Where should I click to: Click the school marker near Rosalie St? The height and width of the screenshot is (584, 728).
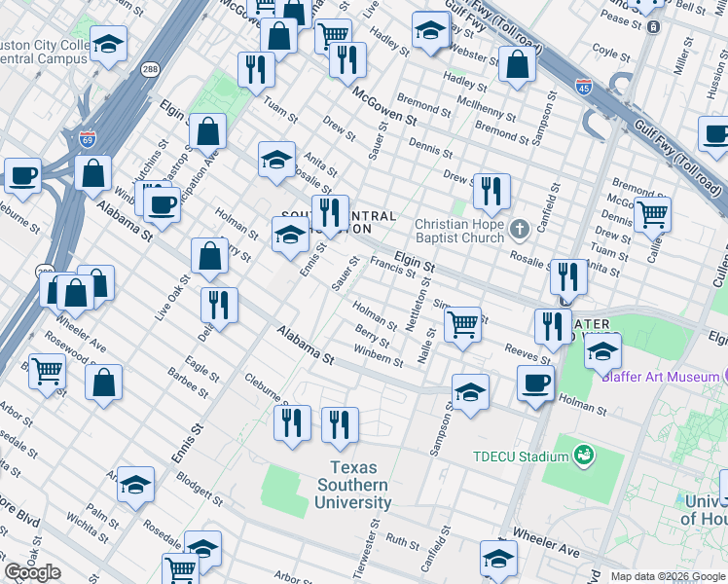click(x=276, y=162)
